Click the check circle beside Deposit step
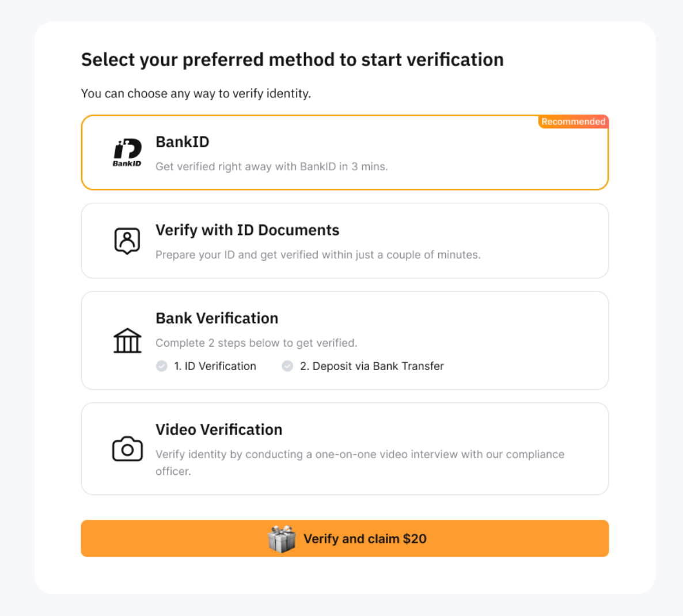Image resolution: width=683 pixels, height=616 pixels. [287, 366]
